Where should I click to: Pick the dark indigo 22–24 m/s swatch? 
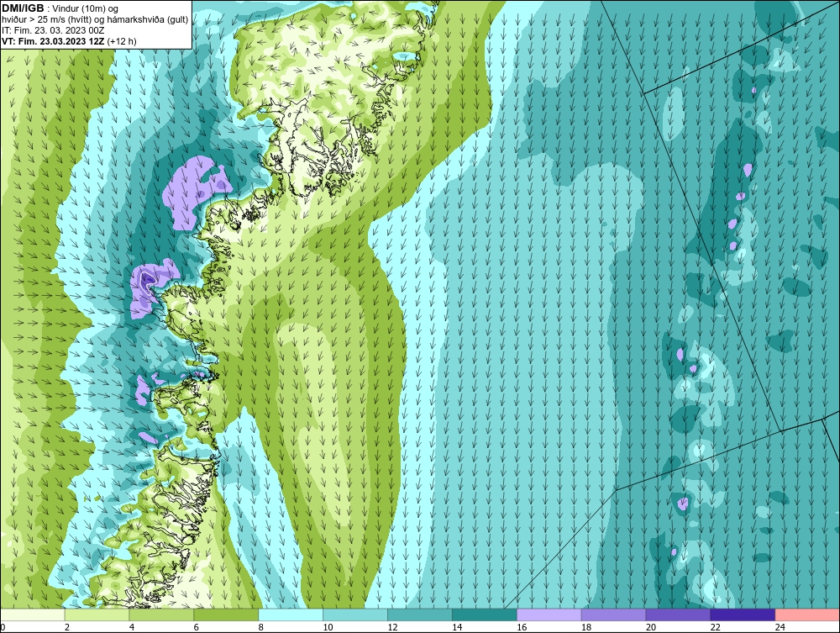[743, 615]
